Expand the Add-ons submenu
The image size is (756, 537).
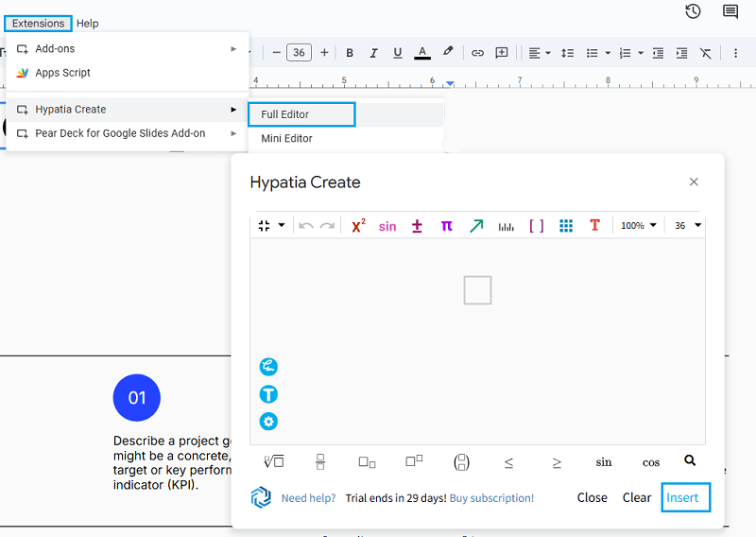pos(128,49)
